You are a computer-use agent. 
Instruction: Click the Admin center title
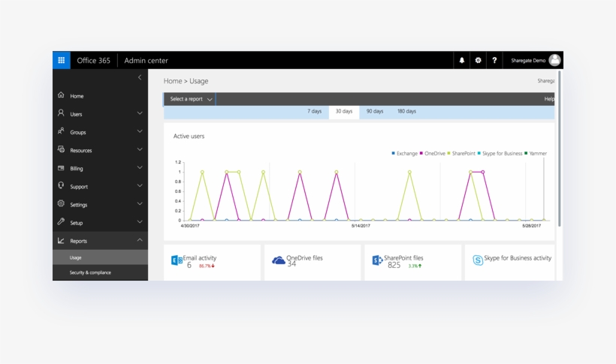click(x=146, y=61)
